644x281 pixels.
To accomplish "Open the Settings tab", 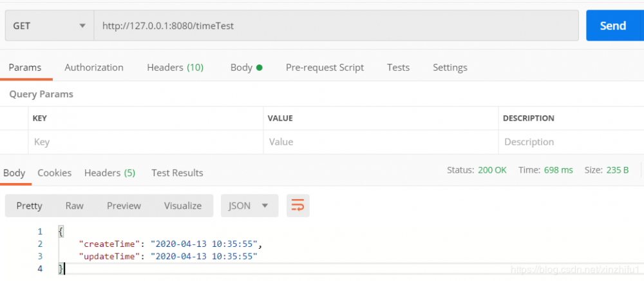I will (450, 68).
